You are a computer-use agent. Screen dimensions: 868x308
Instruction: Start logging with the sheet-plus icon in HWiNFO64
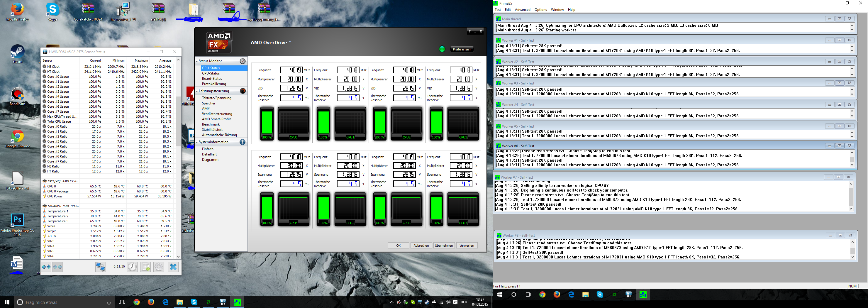(145, 267)
